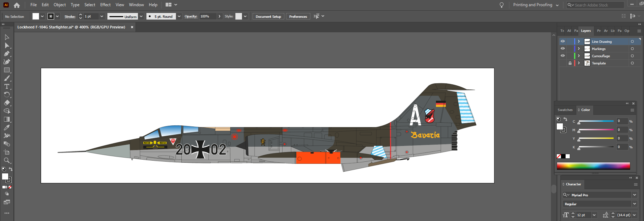Select the Pen tool
This screenshot has height=221, width=644.
pos(7,54)
